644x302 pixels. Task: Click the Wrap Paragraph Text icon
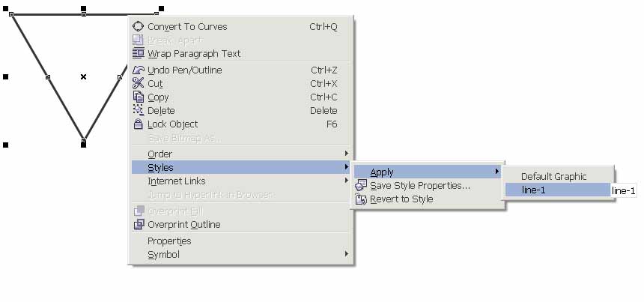139,53
